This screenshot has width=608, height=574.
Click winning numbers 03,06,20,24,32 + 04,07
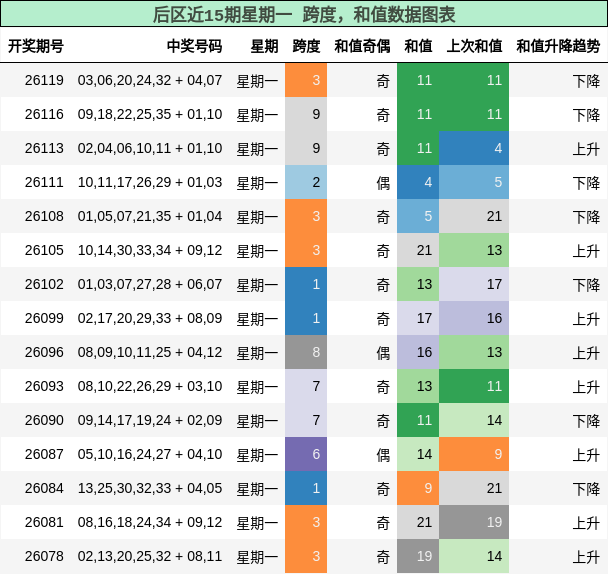150,80
